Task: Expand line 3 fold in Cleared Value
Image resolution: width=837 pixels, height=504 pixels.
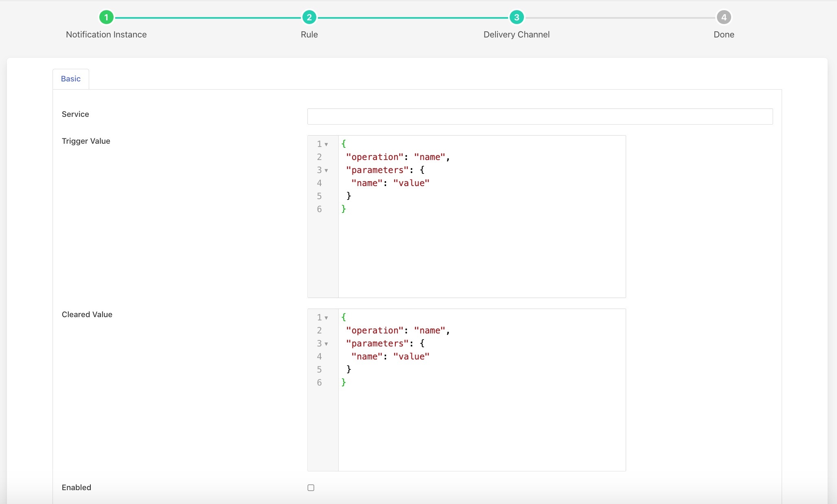Action: point(328,344)
